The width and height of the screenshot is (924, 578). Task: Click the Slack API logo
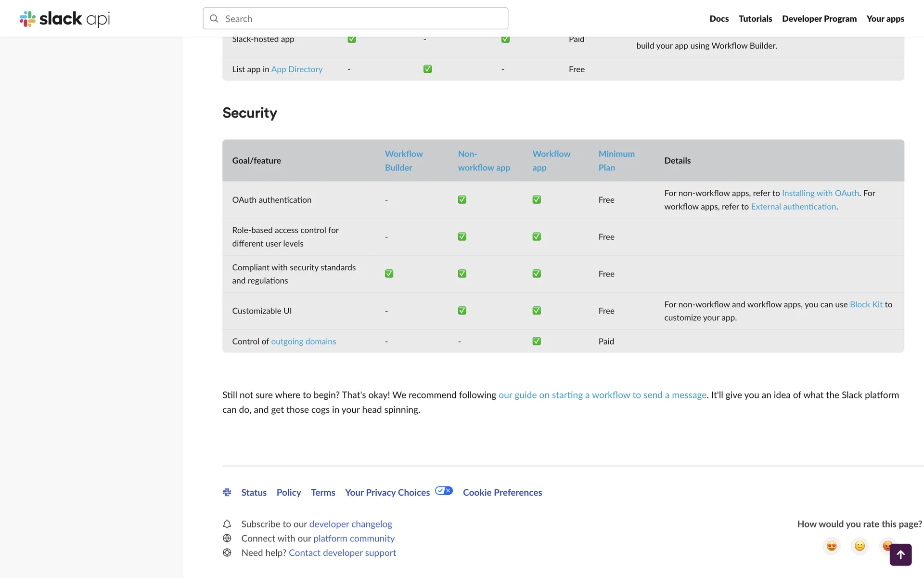tap(64, 19)
